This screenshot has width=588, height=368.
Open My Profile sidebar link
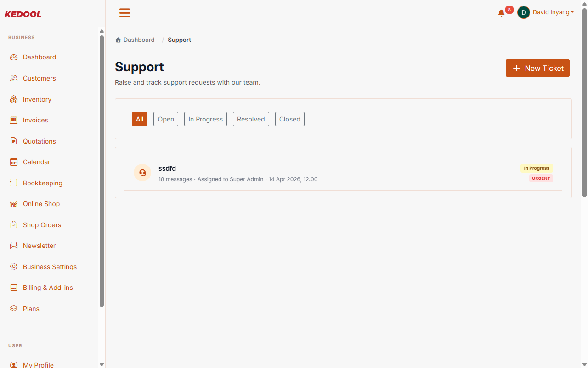coord(38,365)
